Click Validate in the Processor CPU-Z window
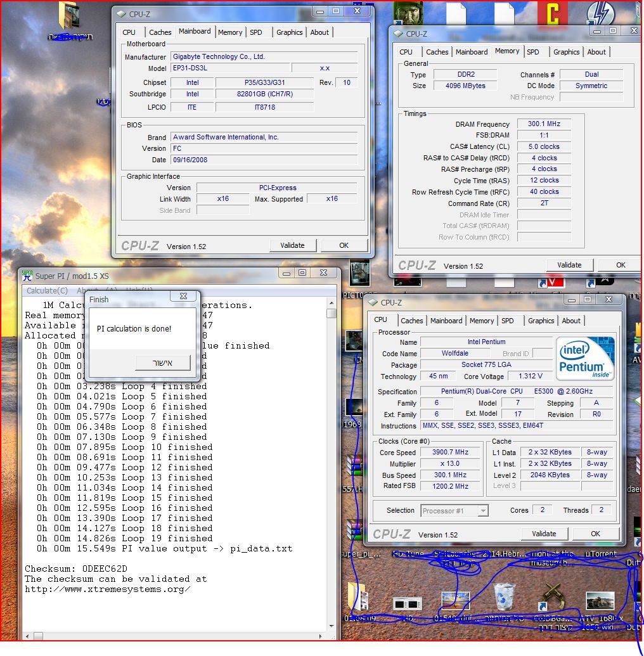 544,534
